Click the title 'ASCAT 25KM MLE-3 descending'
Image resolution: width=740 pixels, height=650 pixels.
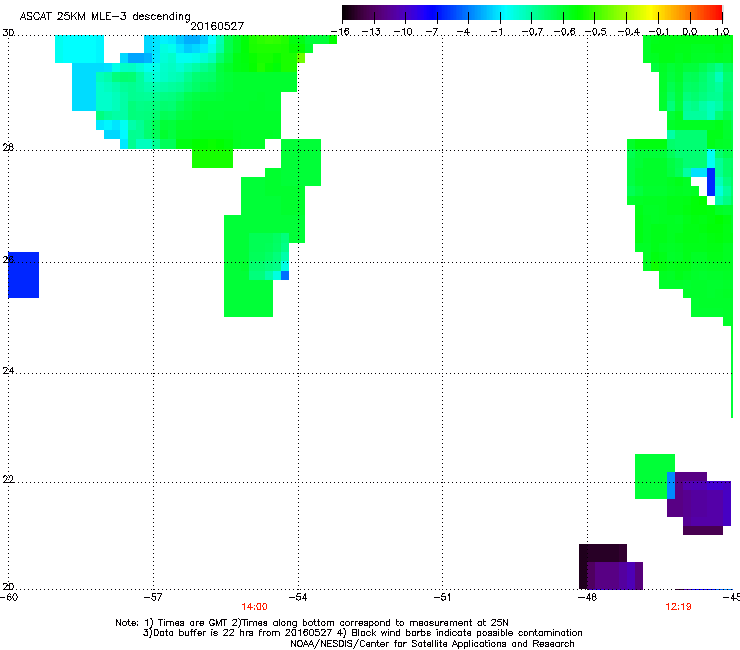[105, 17]
